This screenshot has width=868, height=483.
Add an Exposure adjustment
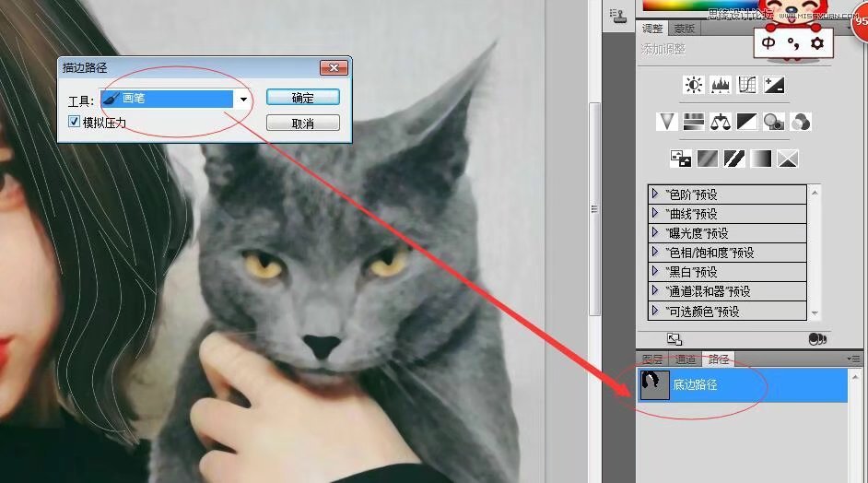[774, 85]
